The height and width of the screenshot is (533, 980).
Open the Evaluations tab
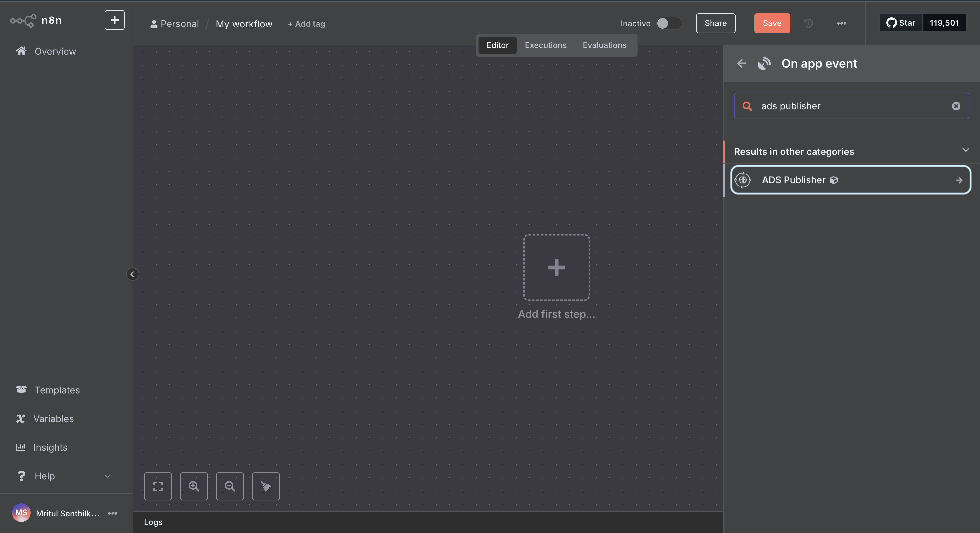[605, 45]
